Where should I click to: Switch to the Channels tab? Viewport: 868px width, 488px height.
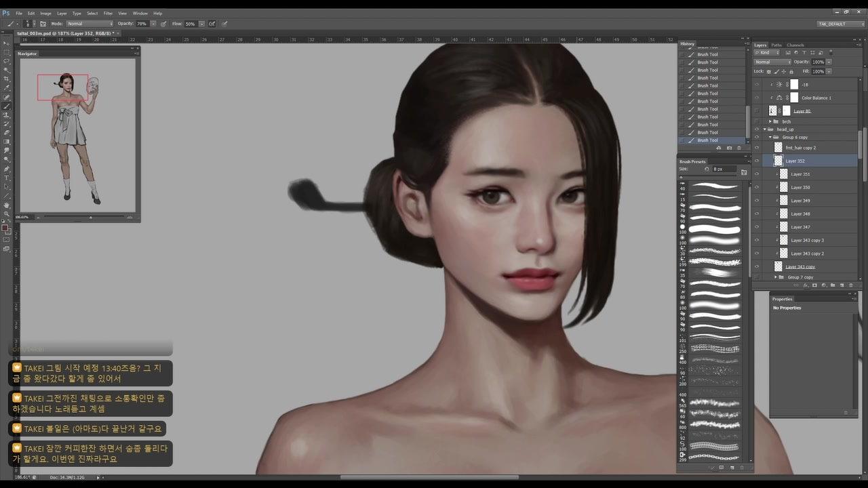795,45
